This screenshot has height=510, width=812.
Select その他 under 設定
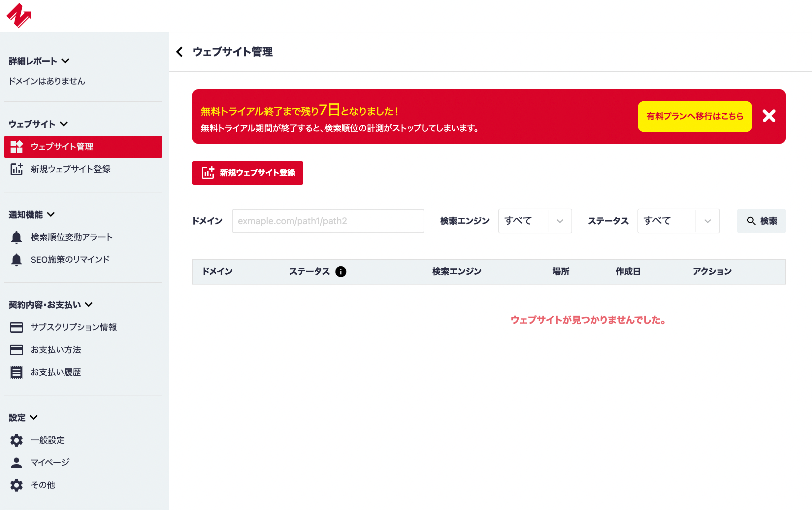click(43, 485)
